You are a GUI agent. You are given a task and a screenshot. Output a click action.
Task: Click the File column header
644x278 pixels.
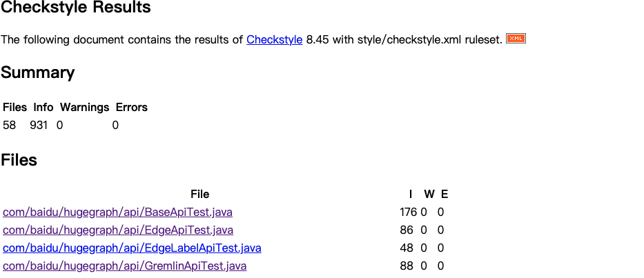pos(199,195)
